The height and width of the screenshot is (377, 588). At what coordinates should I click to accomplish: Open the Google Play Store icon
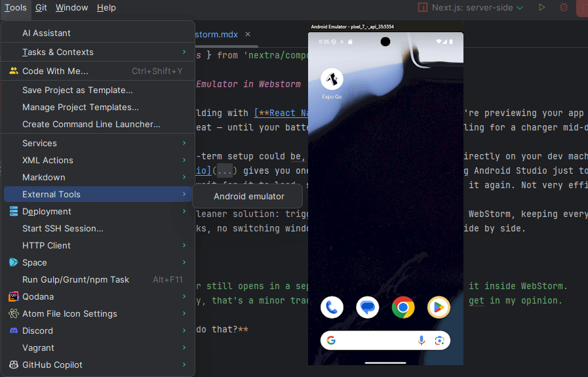(439, 308)
